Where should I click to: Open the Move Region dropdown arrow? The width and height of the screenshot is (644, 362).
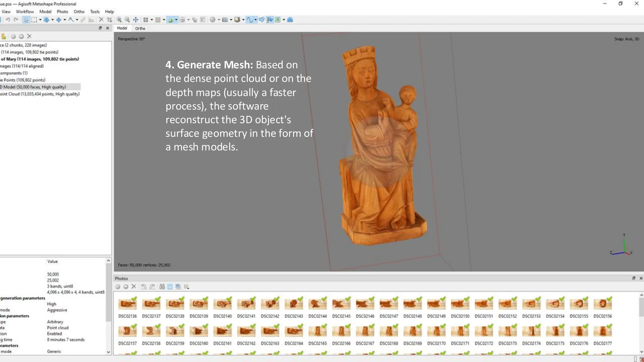[53, 20]
